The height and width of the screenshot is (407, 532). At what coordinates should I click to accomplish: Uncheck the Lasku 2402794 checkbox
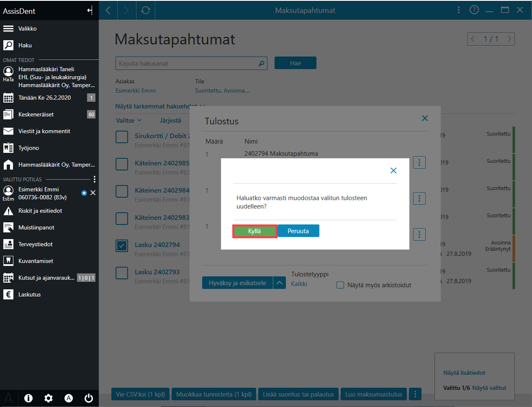pyautogui.click(x=122, y=246)
